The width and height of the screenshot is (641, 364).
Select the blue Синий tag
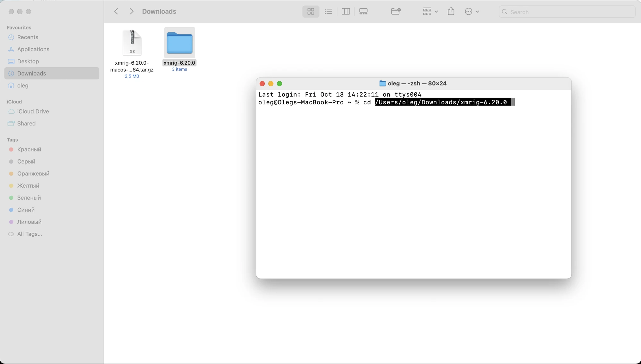point(26,210)
